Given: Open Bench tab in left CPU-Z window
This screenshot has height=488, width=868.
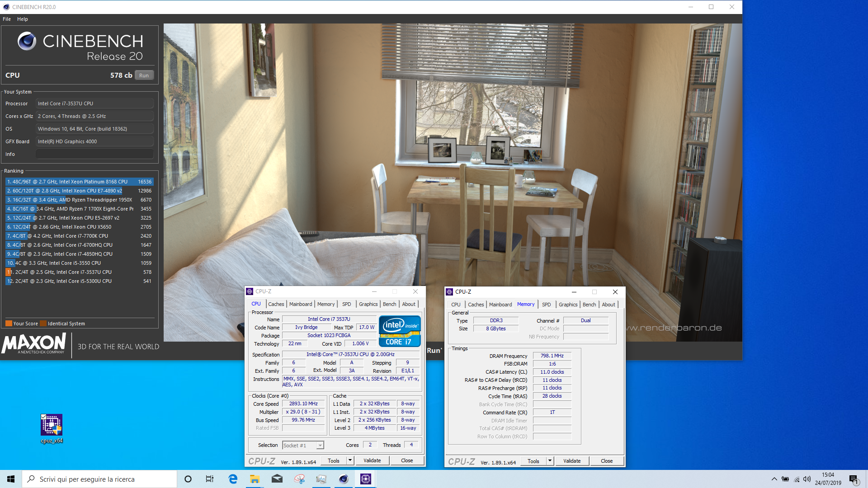Looking at the screenshot, I should pos(390,304).
